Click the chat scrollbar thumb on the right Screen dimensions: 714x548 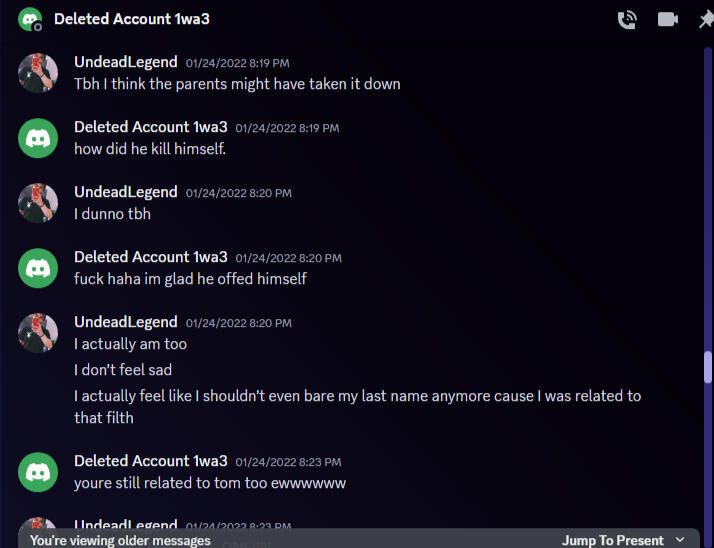708,367
